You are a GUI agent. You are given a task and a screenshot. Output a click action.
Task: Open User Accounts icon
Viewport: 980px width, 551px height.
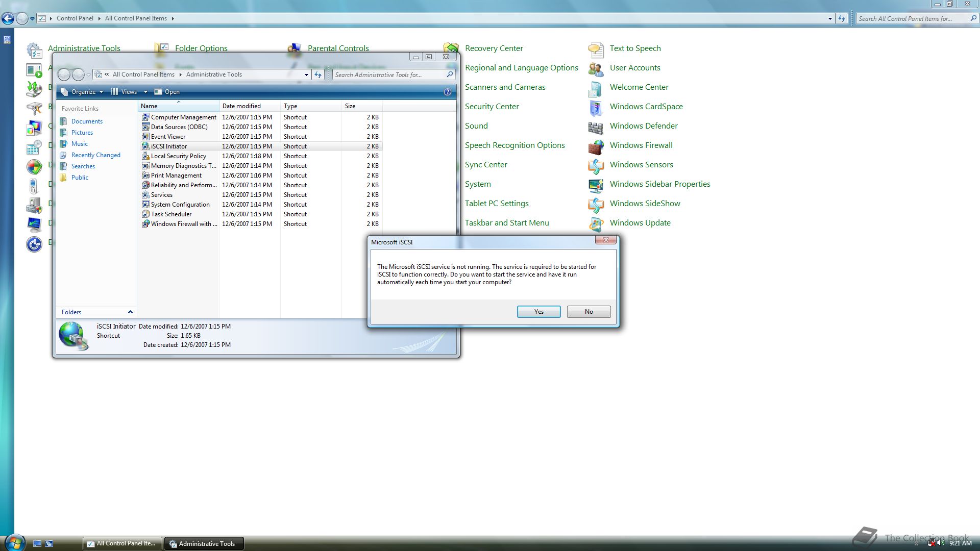point(596,69)
